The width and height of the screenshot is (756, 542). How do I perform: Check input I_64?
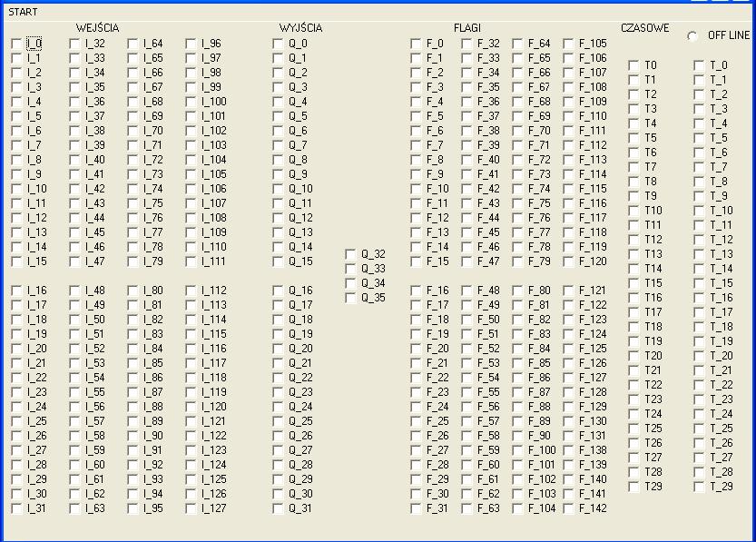[133, 44]
